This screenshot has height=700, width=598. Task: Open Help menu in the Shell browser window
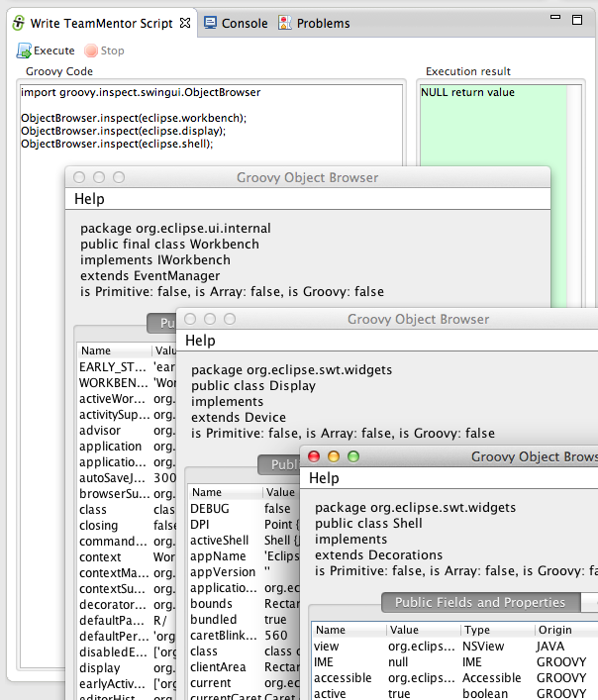(x=324, y=478)
